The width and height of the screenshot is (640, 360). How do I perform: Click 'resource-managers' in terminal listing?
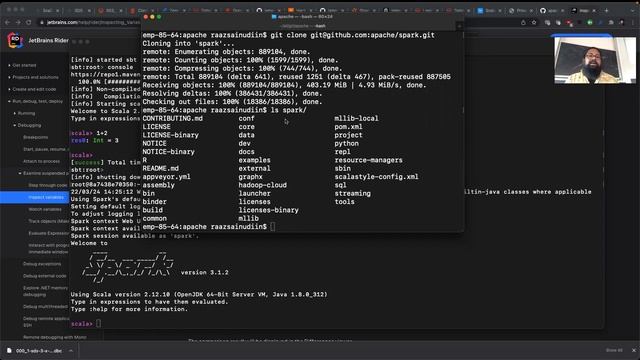[368, 160]
